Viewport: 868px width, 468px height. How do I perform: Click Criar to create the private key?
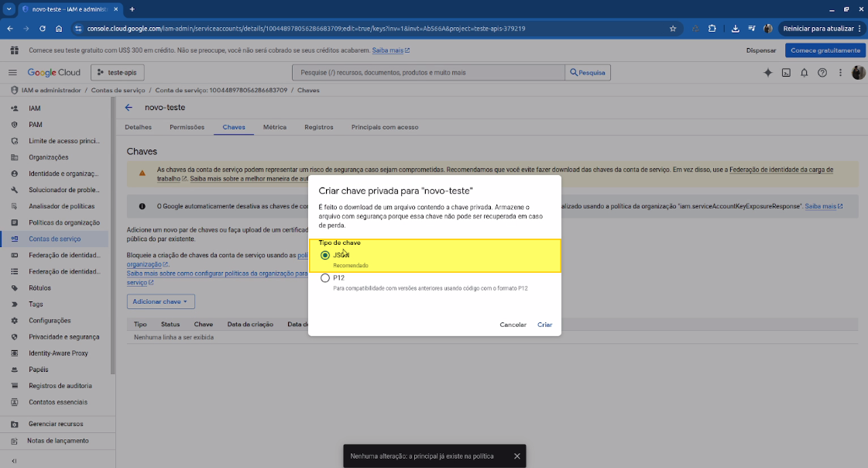(x=544, y=325)
